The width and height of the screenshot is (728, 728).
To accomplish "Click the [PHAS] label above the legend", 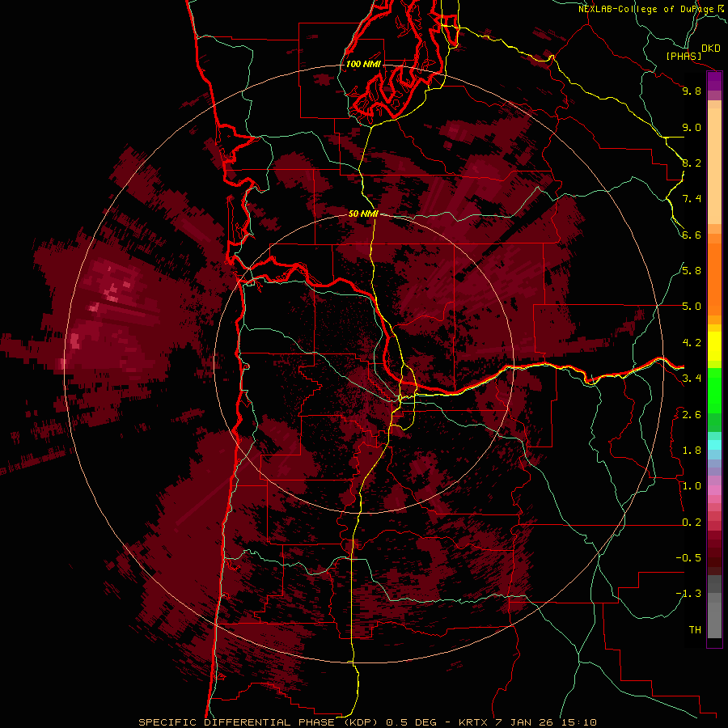I will point(684,57).
